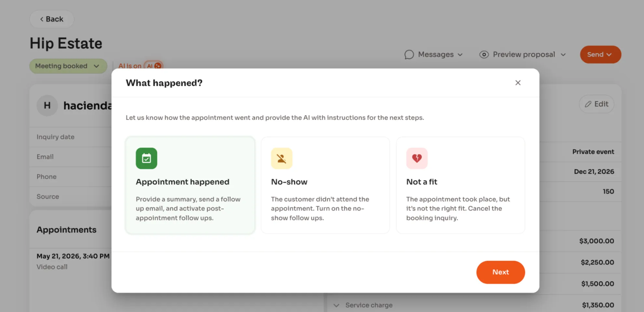The height and width of the screenshot is (312, 644).
Task: Click the Preview proposal eye icon
Action: point(484,54)
